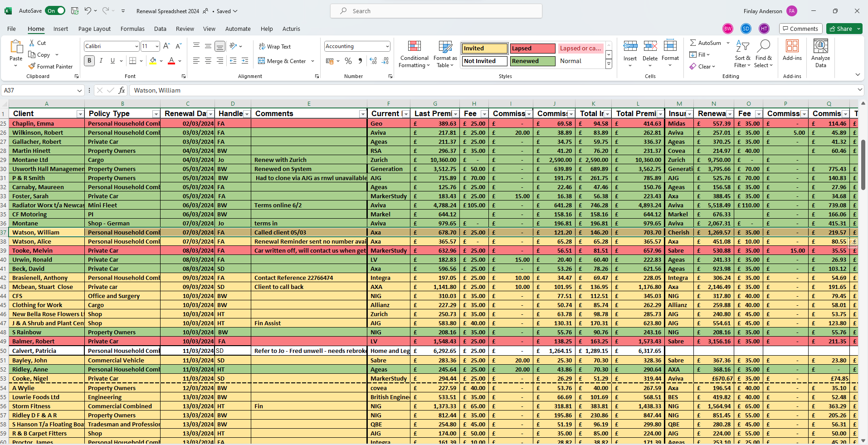Toggle top vertical alignment

click(x=196, y=46)
